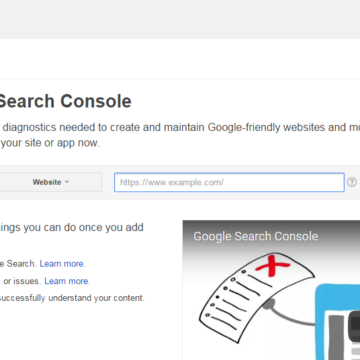Click the 'Google Search Console' video title
360x360 pixels.
(256, 236)
